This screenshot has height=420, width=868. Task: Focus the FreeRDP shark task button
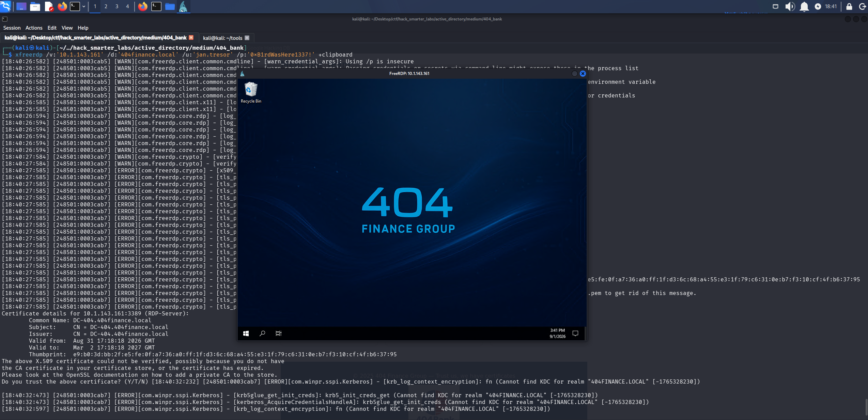click(183, 6)
